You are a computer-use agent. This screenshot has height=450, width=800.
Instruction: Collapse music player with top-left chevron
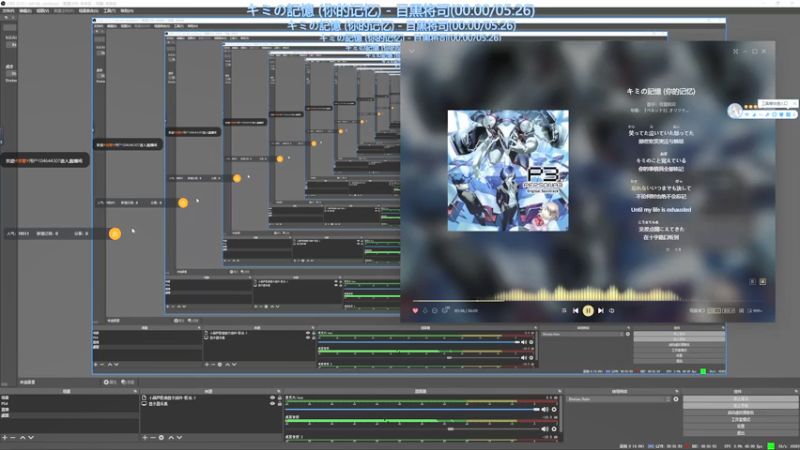(x=412, y=51)
